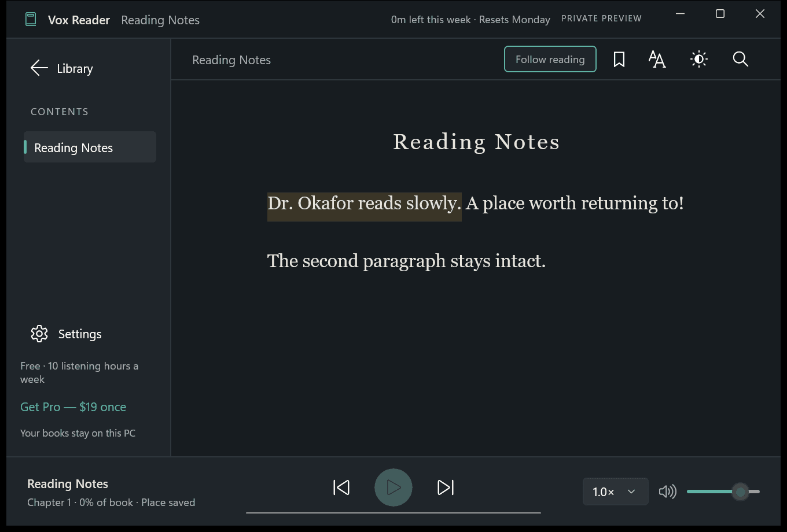Viewport: 787px width, 532px height.
Task: Click the playback progress bar
Action: (394, 512)
